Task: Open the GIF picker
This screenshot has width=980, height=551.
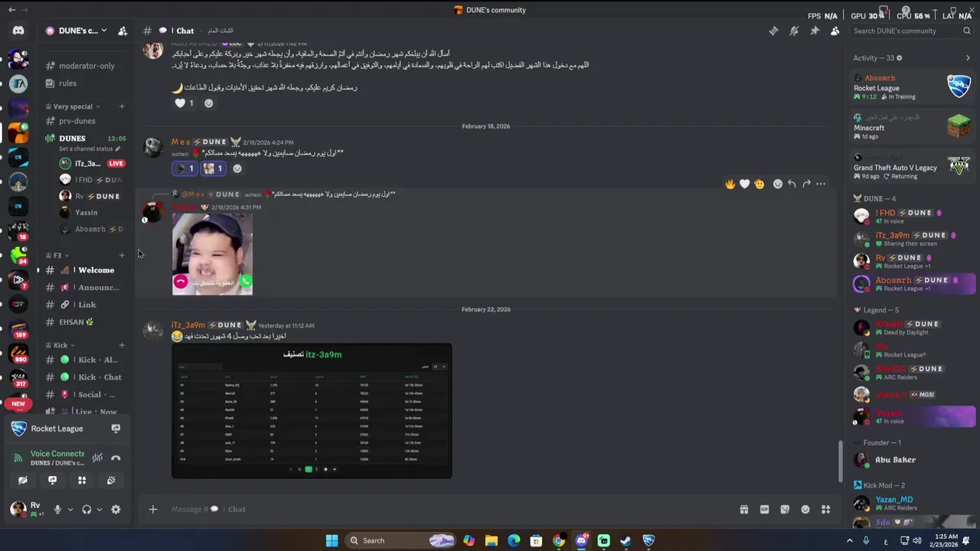Action: click(x=764, y=510)
